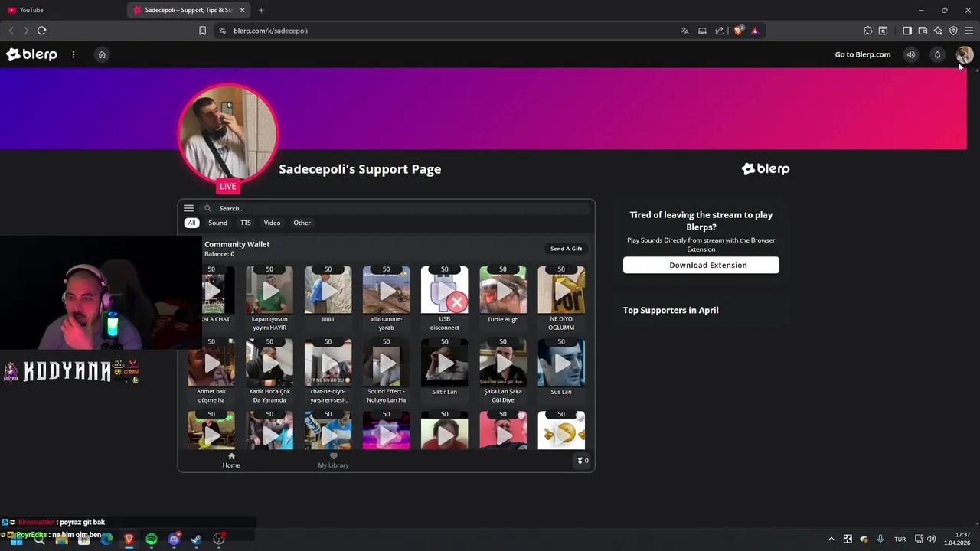
Task: Play the 'kapamıyosun yayını HAYIR' sound
Action: [x=269, y=290]
